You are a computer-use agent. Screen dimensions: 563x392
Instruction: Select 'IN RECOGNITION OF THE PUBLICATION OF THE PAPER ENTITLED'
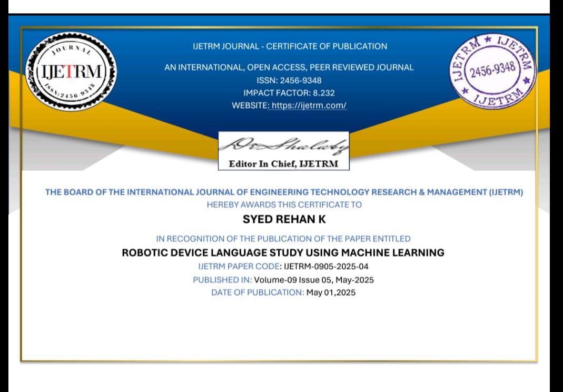[x=283, y=239]
